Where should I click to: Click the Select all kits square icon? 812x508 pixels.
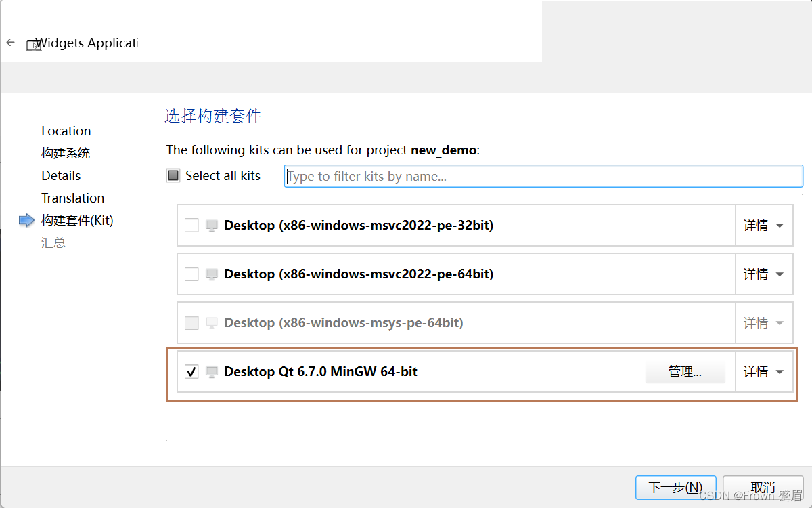(173, 175)
